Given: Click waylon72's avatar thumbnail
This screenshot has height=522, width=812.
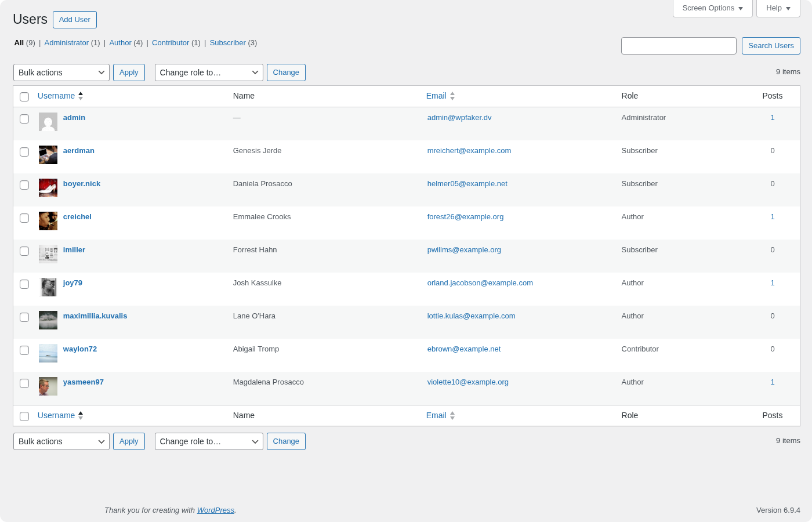Looking at the screenshot, I should (x=48, y=353).
